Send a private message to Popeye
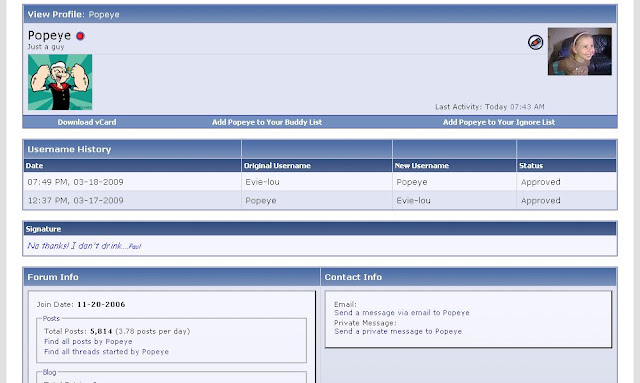 pyautogui.click(x=398, y=332)
